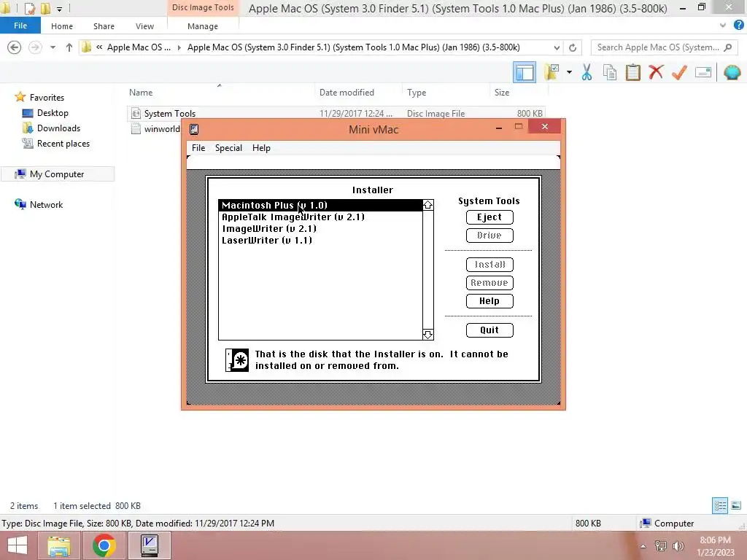Open Mini vMac File menu
This screenshot has width=747, height=560.
tap(198, 147)
